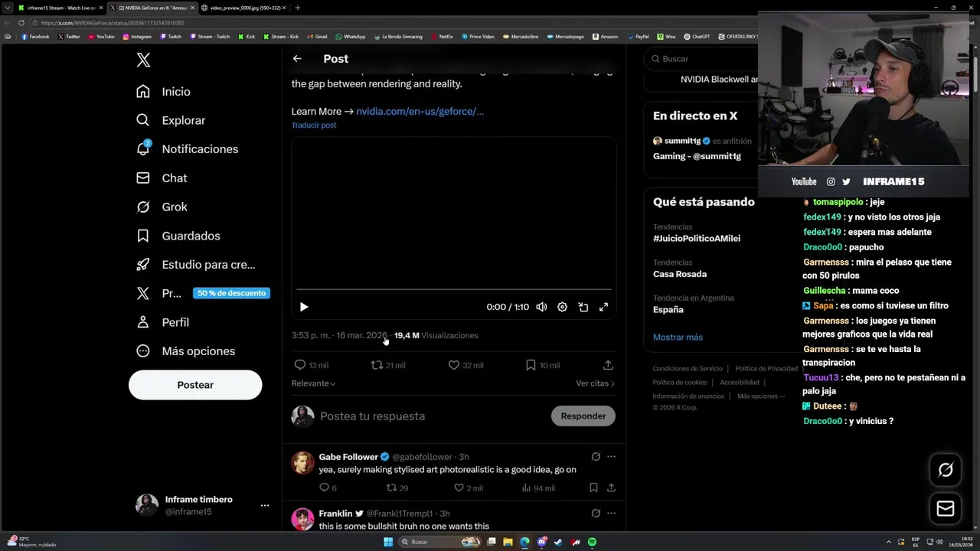Open Perfil in the sidebar

point(162,322)
